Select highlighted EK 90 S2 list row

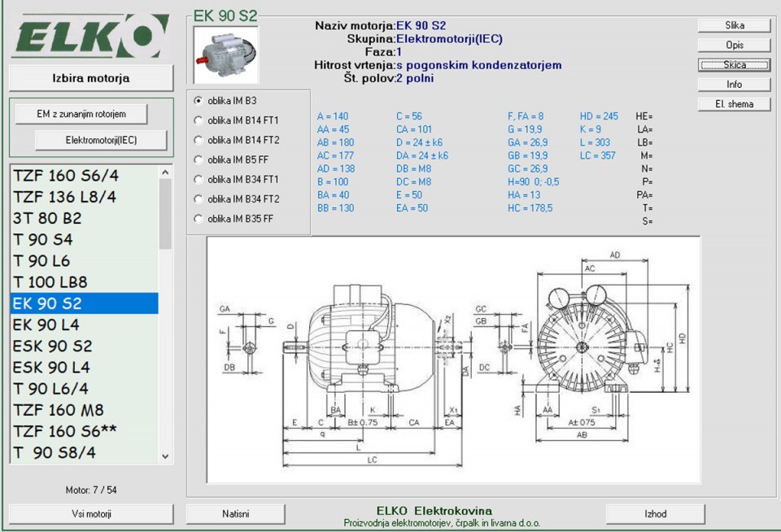pyautogui.click(x=84, y=303)
